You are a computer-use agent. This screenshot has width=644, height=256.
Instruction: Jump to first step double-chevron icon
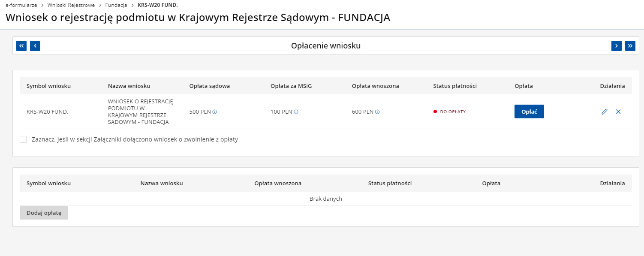(21, 46)
